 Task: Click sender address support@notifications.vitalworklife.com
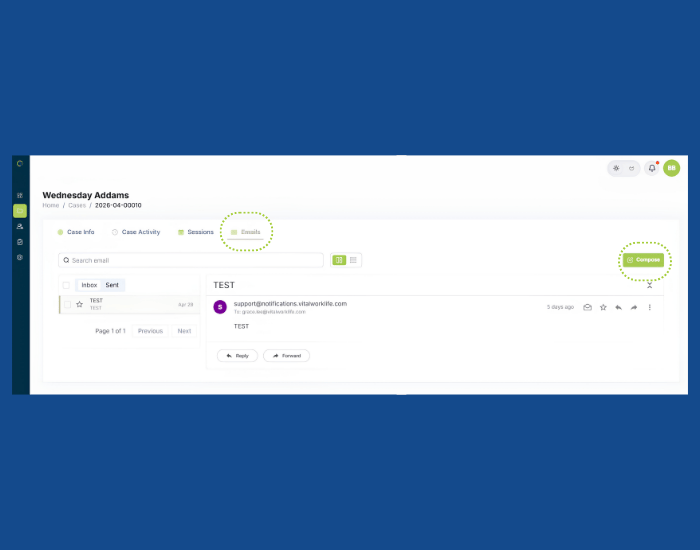(290, 304)
